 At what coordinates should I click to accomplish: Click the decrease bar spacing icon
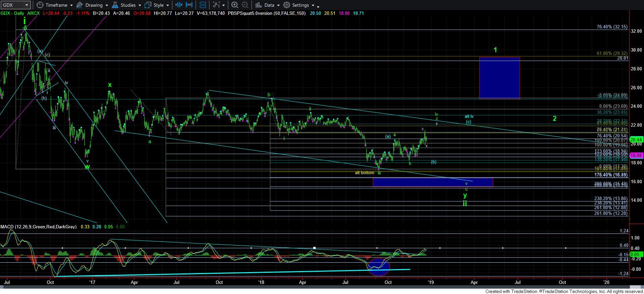(179, 5)
